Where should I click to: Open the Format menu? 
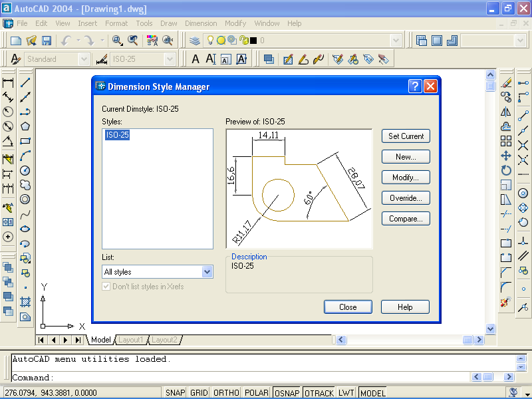pyautogui.click(x=116, y=23)
